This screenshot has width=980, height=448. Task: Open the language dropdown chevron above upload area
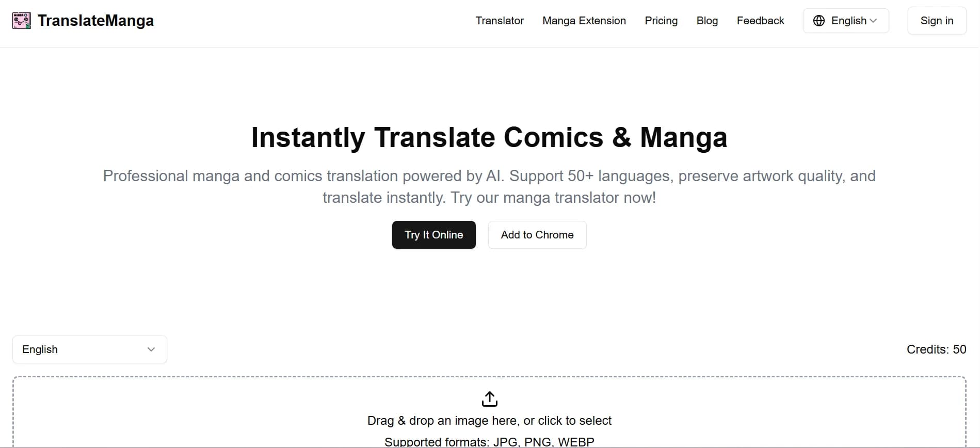(151, 349)
